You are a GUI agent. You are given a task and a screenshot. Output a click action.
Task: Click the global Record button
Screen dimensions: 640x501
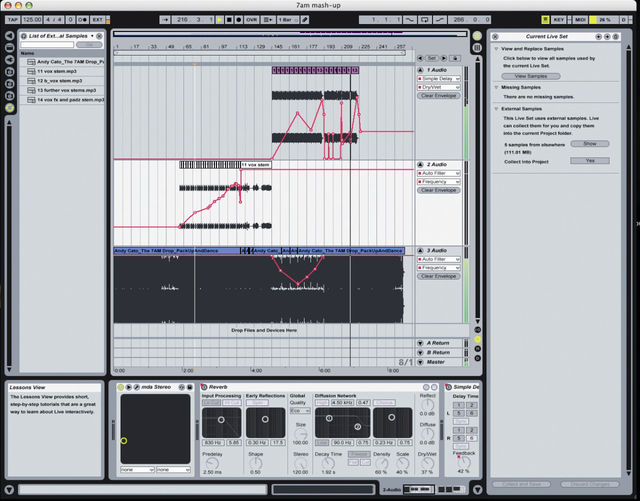click(x=239, y=20)
